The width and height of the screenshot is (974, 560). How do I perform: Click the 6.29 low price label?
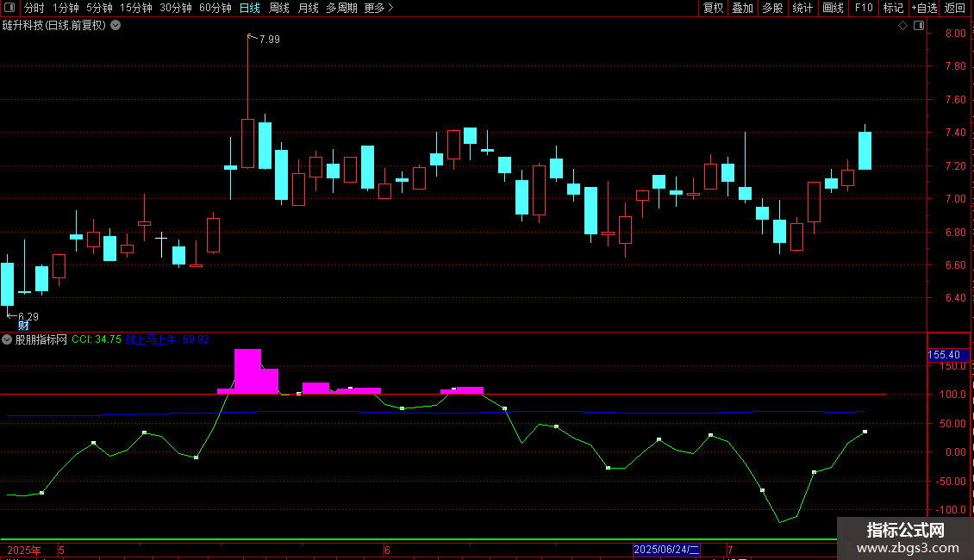click(x=28, y=316)
